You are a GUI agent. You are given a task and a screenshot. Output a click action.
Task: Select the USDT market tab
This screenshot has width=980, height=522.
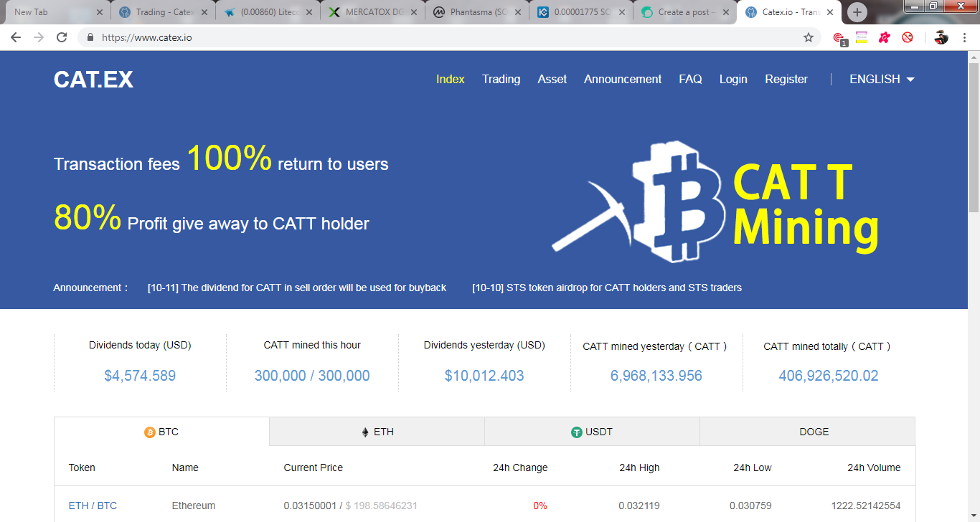[x=592, y=432]
